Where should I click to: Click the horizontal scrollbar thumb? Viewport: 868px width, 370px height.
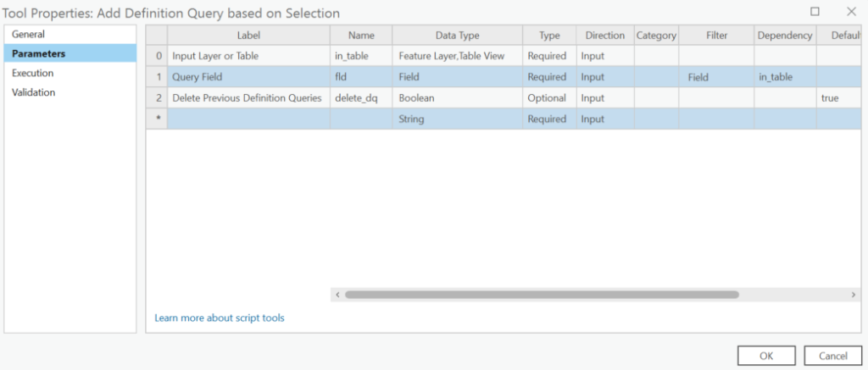(x=542, y=295)
